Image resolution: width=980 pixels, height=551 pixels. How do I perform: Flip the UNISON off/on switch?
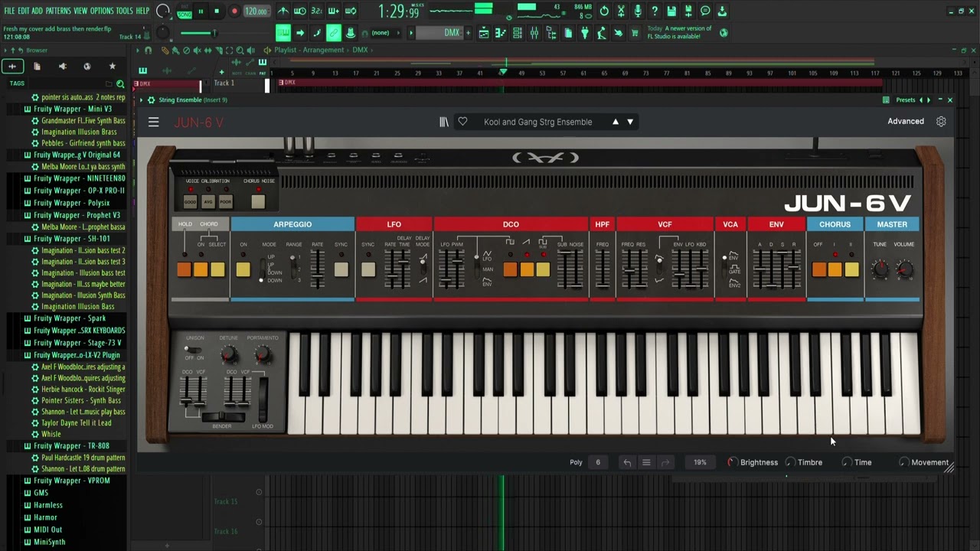coord(193,350)
